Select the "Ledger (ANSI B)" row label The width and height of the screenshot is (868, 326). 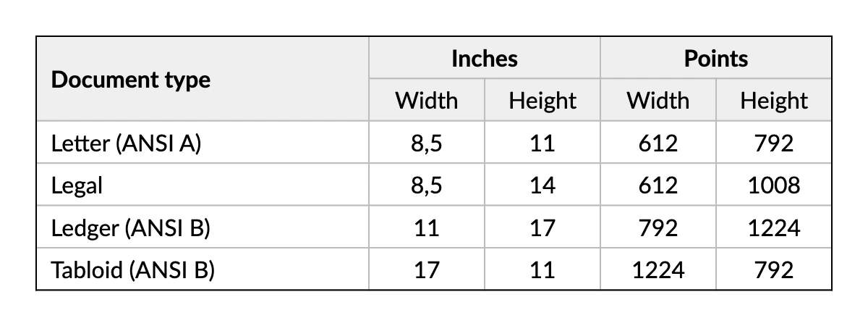(x=130, y=228)
